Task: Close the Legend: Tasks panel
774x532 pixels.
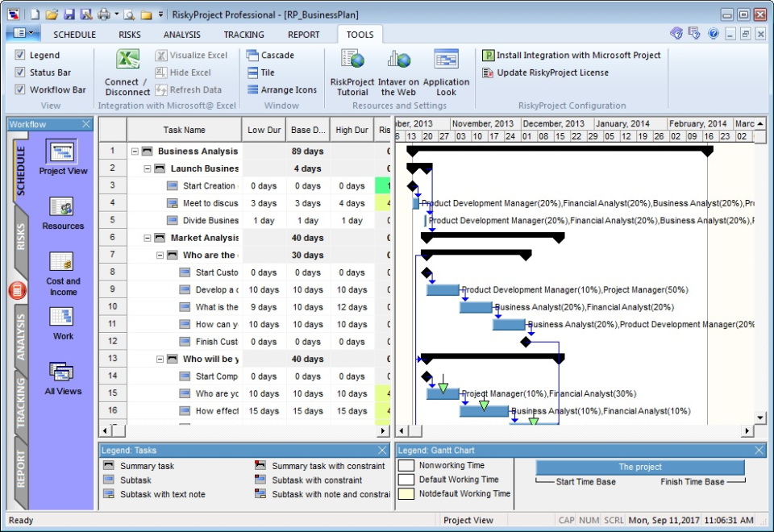Action: [382, 451]
